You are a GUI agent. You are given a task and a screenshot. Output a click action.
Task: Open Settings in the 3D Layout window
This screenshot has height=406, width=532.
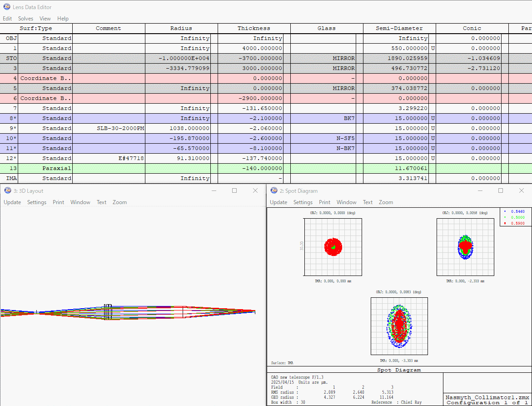pyautogui.click(x=37, y=202)
